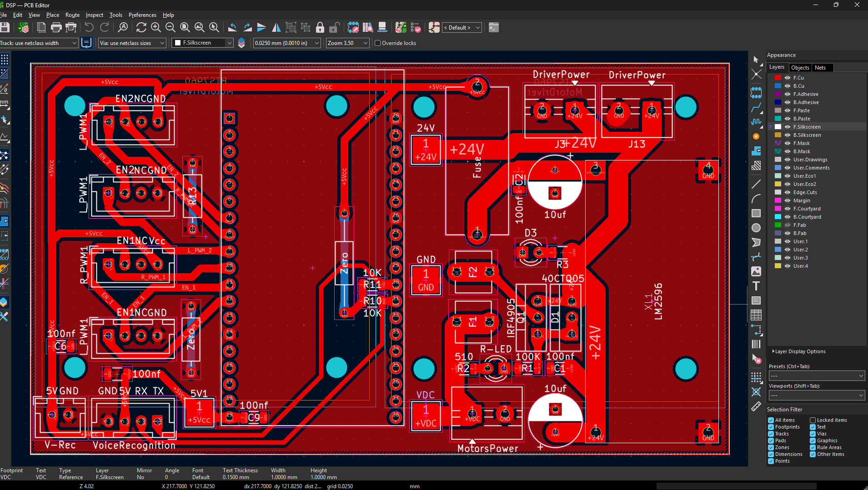
Task: Click the Find text icon
Action: (x=123, y=27)
